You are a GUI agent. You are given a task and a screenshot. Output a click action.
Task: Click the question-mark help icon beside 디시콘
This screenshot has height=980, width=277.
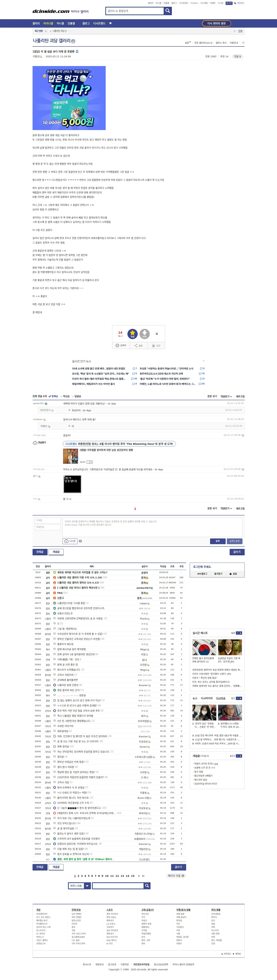pyautogui.click(x=80, y=541)
